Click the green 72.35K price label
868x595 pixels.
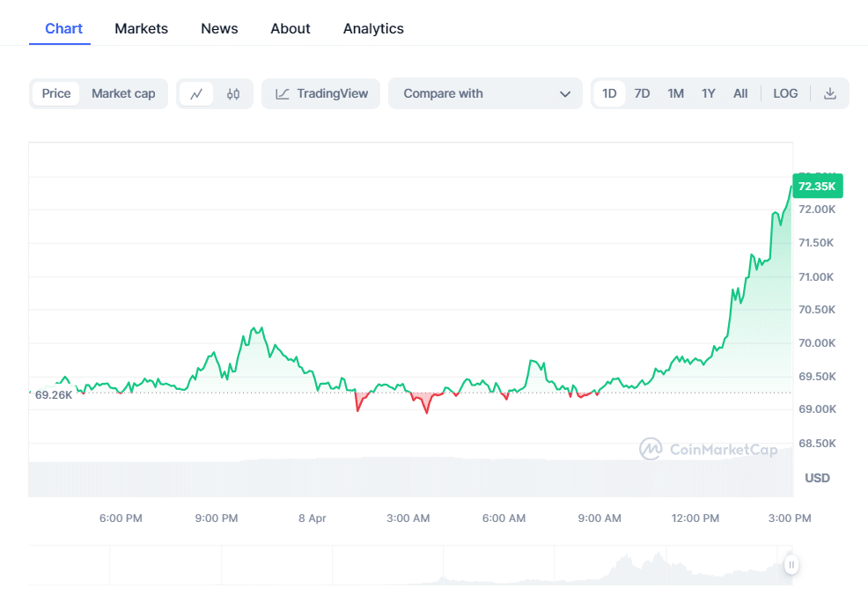(818, 186)
